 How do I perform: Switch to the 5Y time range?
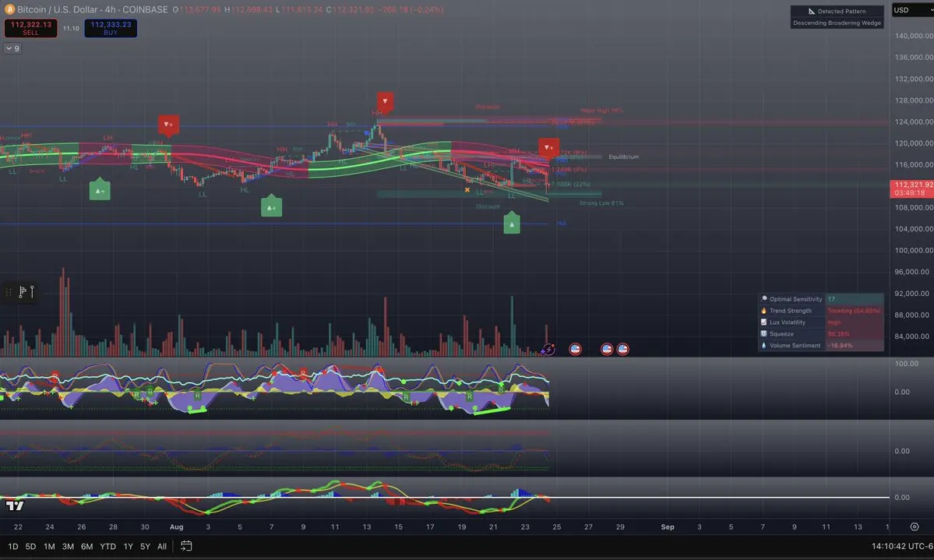[145, 546]
